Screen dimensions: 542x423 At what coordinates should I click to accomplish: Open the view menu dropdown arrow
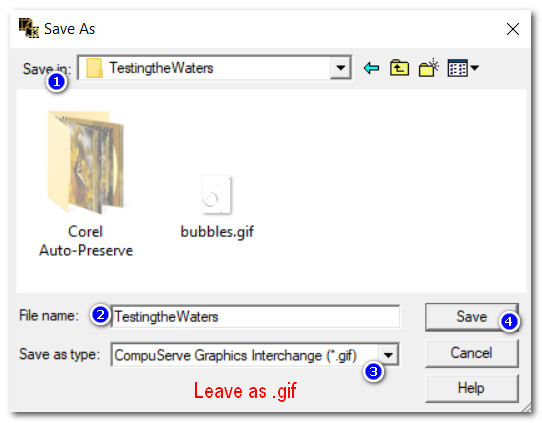click(475, 68)
